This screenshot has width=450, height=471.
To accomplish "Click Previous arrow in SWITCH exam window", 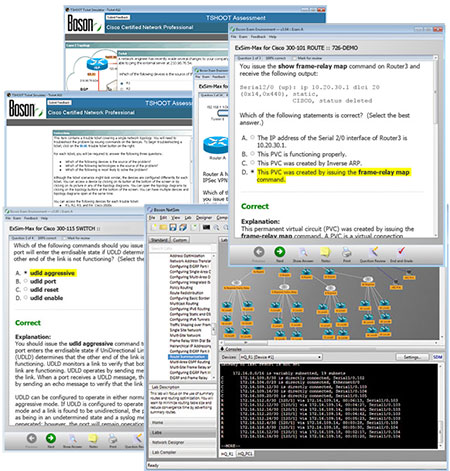I will point(31,438).
